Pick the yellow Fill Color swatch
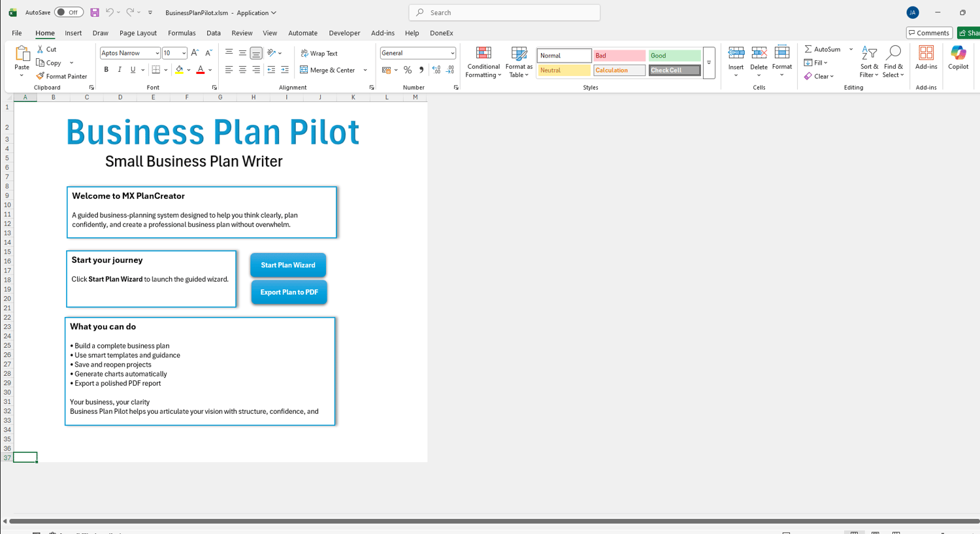The height and width of the screenshot is (534, 980). click(x=179, y=70)
